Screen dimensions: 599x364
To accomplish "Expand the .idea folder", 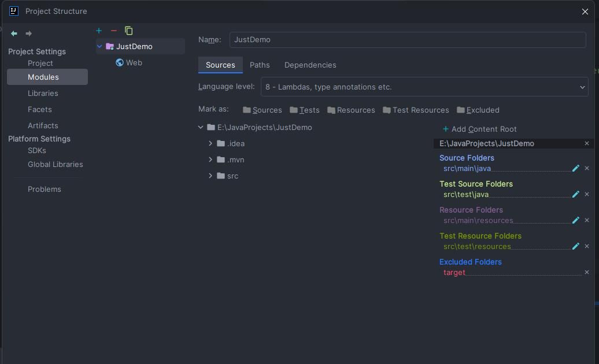I will click(210, 143).
